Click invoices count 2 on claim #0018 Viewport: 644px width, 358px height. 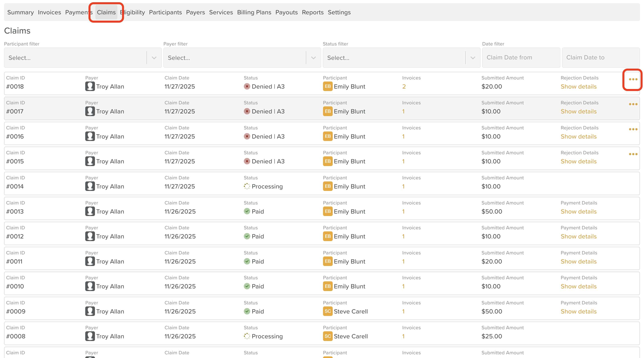[404, 87]
